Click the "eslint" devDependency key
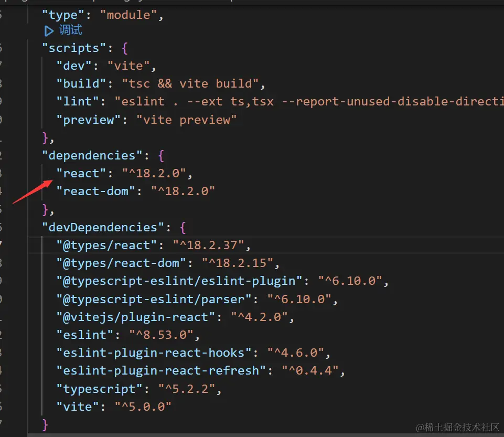This screenshot has height=437, width=504. tap(85, 335)
